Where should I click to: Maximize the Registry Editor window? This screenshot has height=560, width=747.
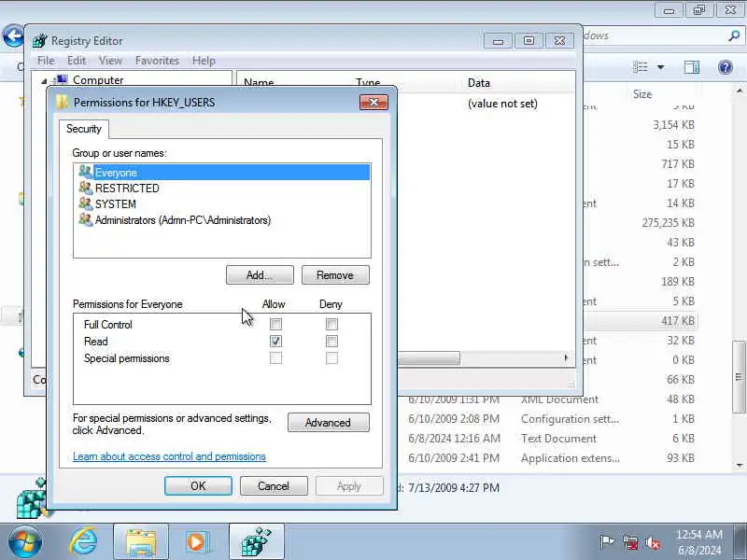pos(529,41)
